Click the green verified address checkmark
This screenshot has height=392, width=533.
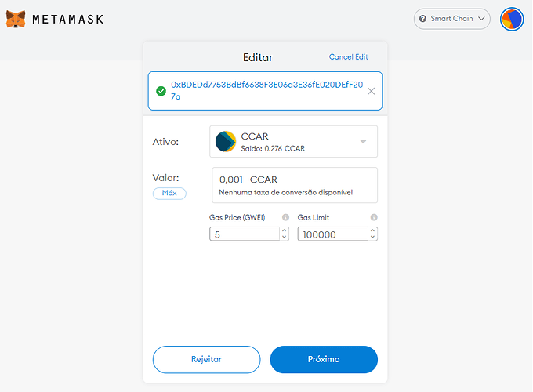(161, 91)
